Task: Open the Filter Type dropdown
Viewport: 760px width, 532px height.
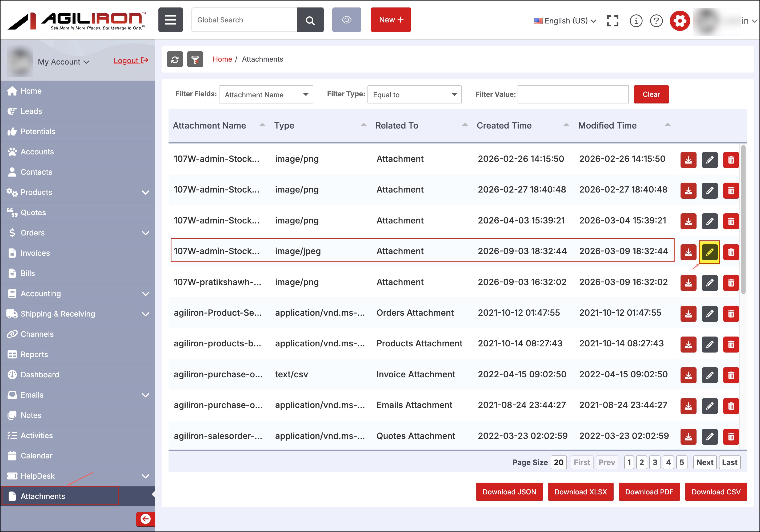Action: 414,95
